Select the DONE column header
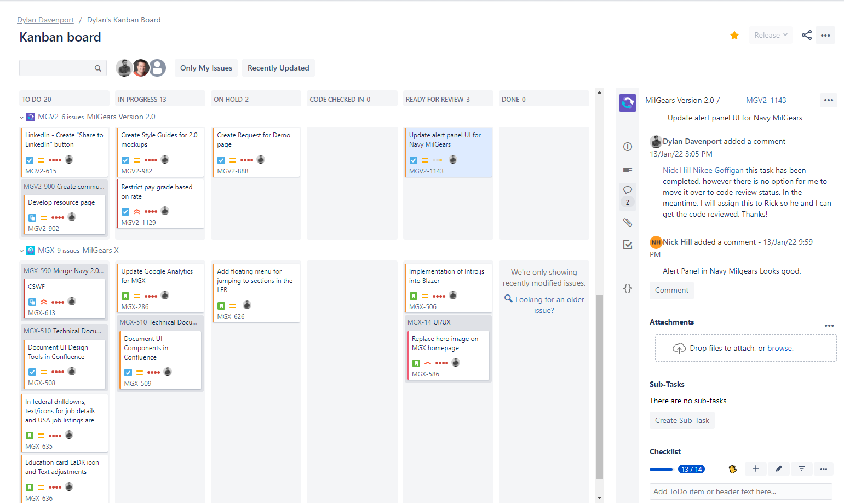This screenshot has height=504, width=844. point(544,99)
